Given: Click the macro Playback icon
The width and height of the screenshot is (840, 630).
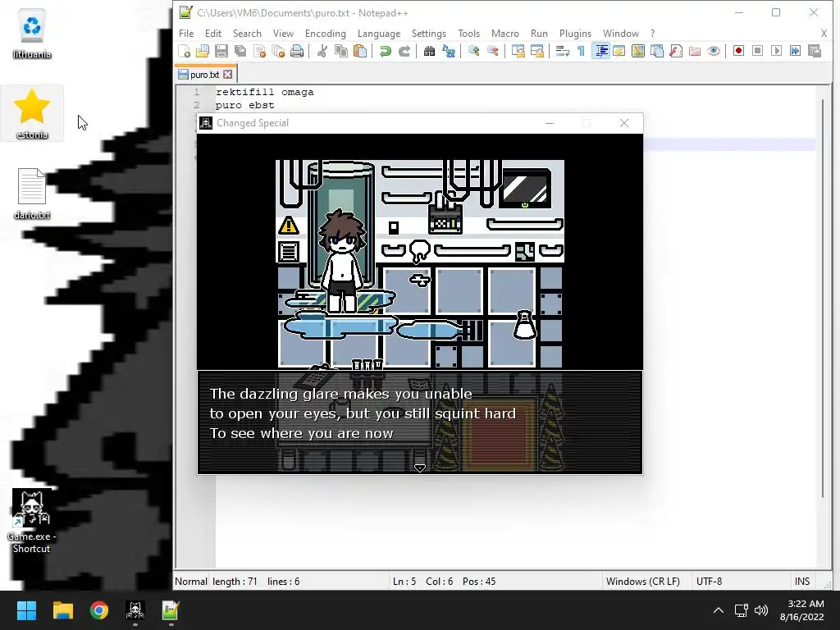Looking at the screenshot, I should tap(776, 51).
